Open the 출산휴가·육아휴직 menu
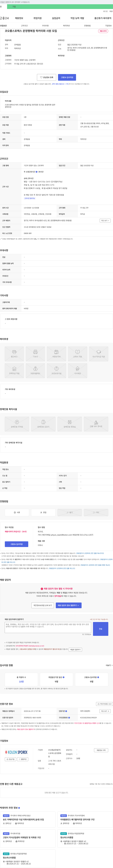This screenshot has height=868, width=113. point(103,18)
